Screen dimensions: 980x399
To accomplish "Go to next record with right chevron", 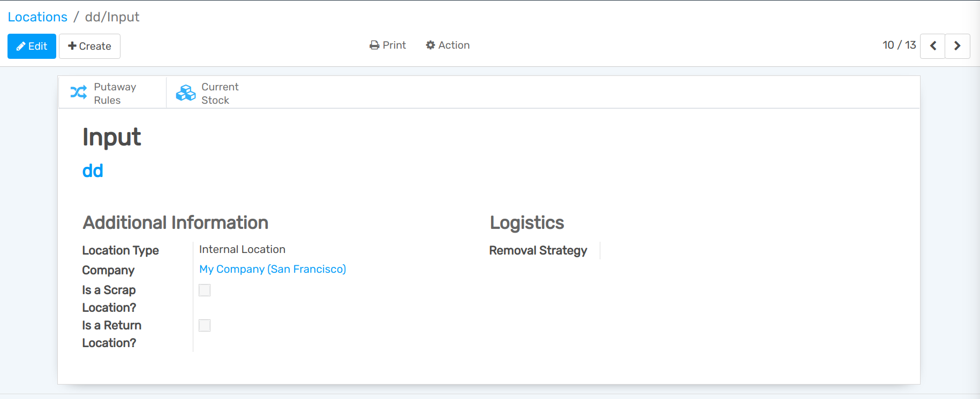I will 958,46.
